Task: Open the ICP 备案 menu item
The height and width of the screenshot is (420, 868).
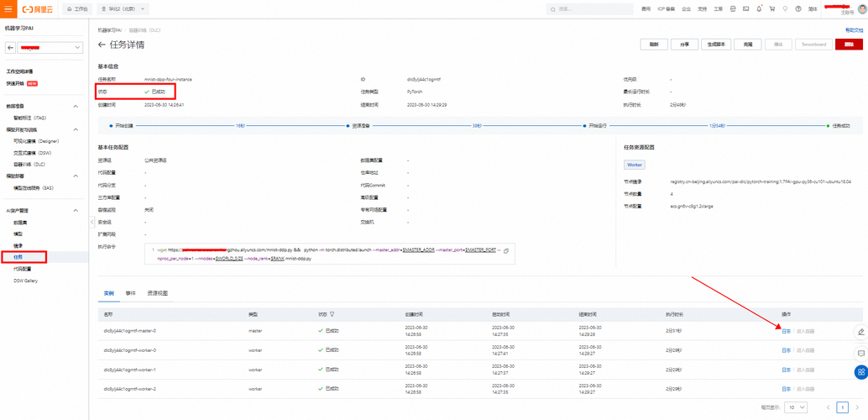Action: (666, 9)
